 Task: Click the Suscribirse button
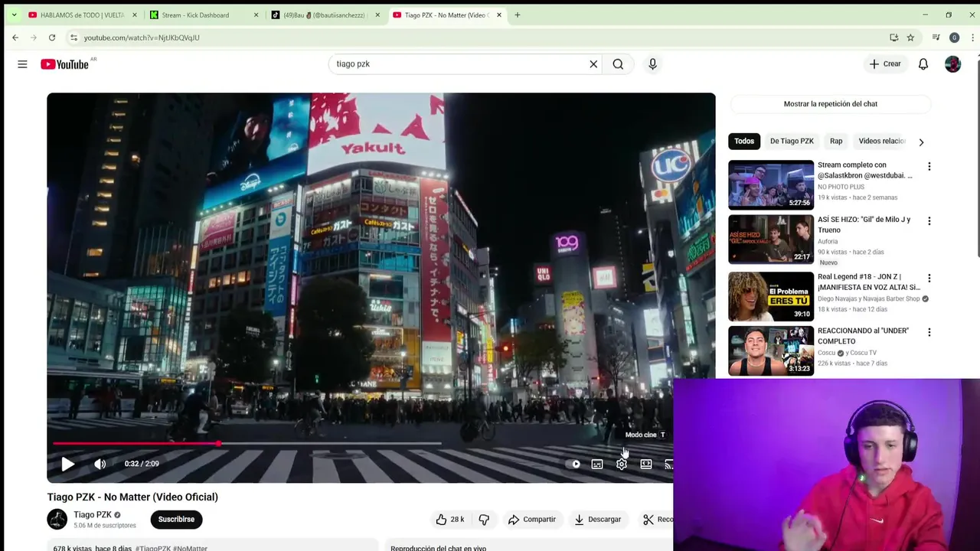pos(176,520)
